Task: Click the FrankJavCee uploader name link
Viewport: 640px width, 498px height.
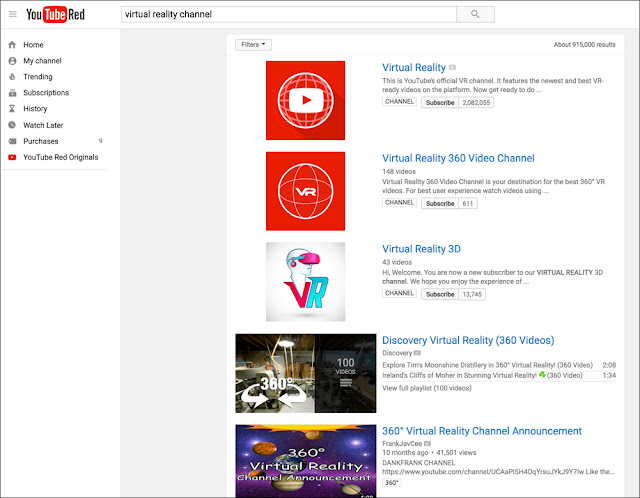Action: point(402,443)
